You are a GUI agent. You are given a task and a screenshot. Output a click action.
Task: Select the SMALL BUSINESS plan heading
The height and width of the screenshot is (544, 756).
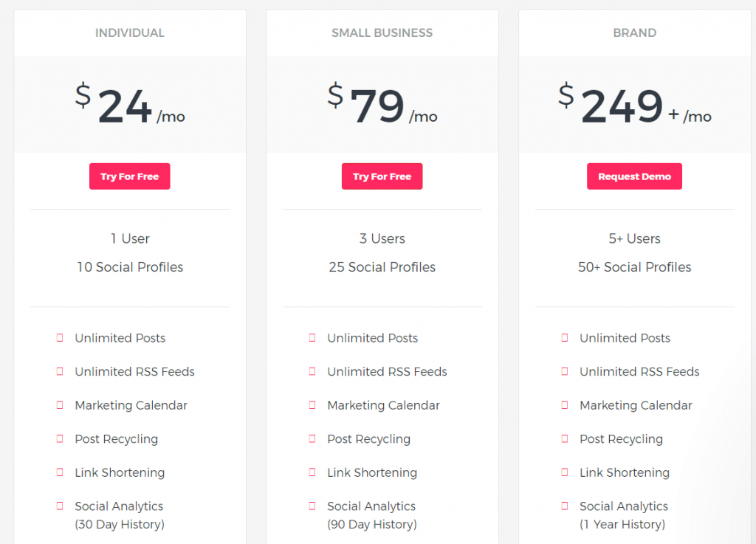click(x=382, y=32)
